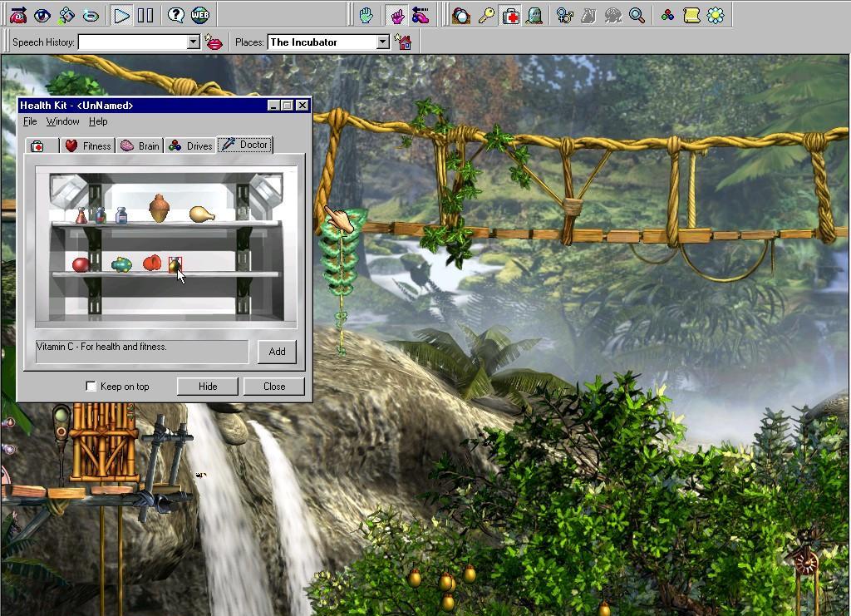Select the drumstick item on top shelf
Viewport: 851px width, 616px height.
(202, 214)
